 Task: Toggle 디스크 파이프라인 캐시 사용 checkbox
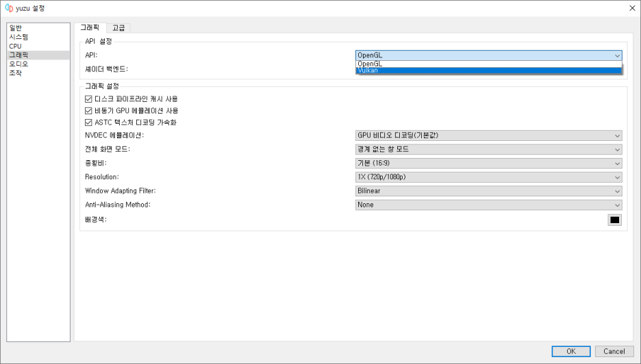(131, 99)
